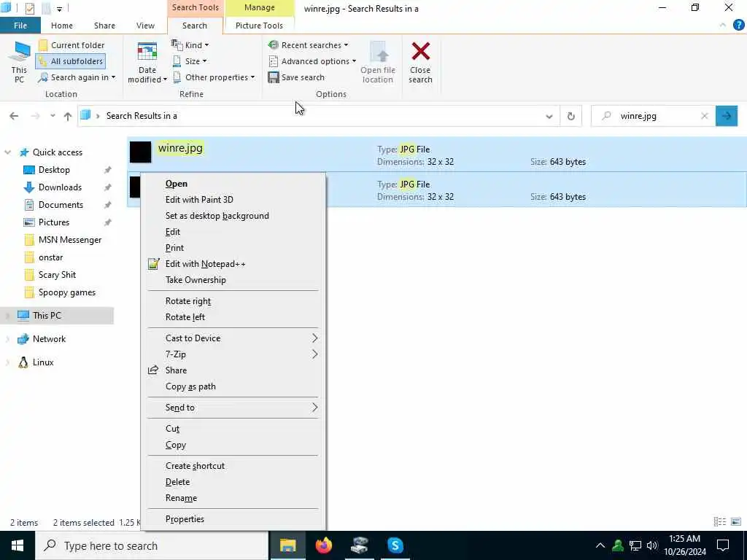Open Downloads in Quick access

[60, 187]
